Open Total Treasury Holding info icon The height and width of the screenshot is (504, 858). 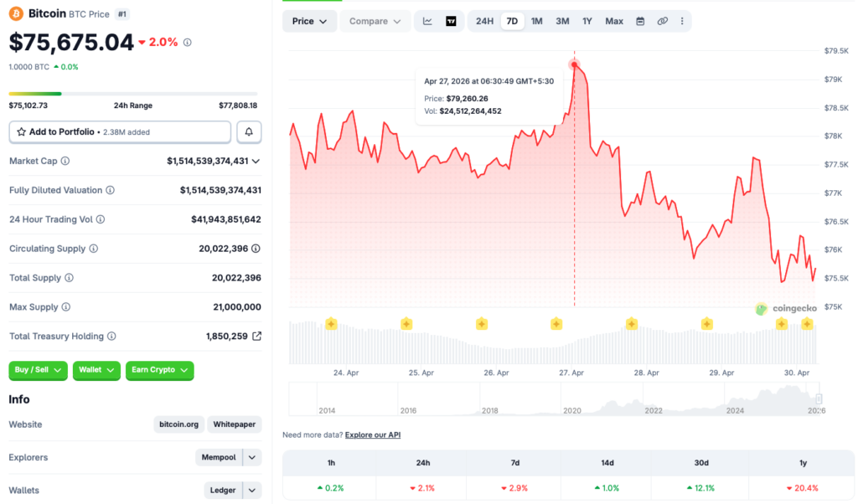111,337
